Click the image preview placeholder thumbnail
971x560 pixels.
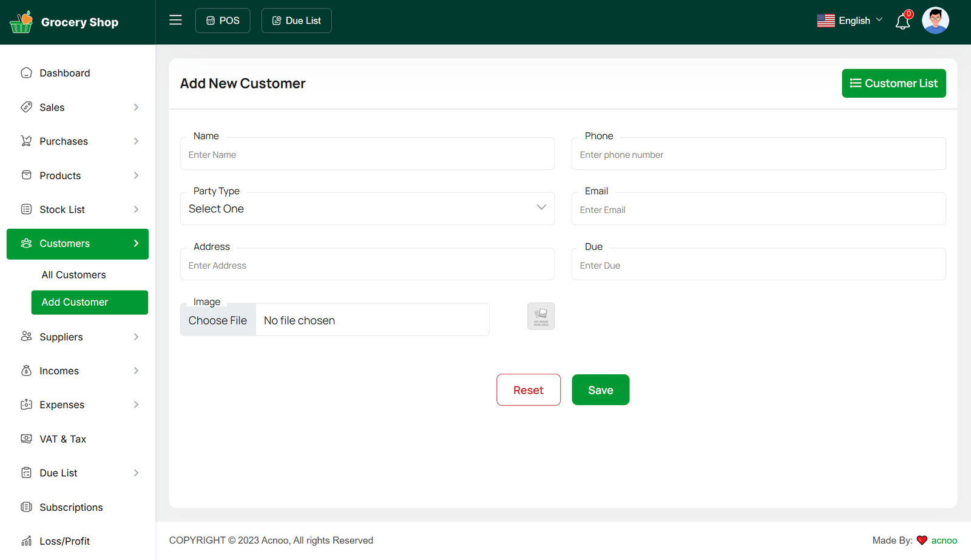coord(541,316)
